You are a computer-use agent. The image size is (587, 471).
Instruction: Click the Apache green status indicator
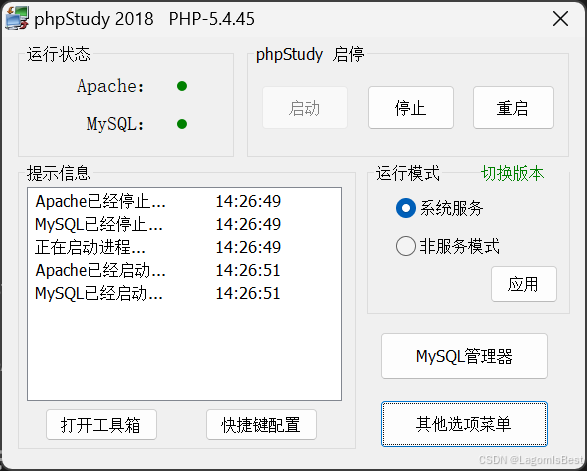182,86
